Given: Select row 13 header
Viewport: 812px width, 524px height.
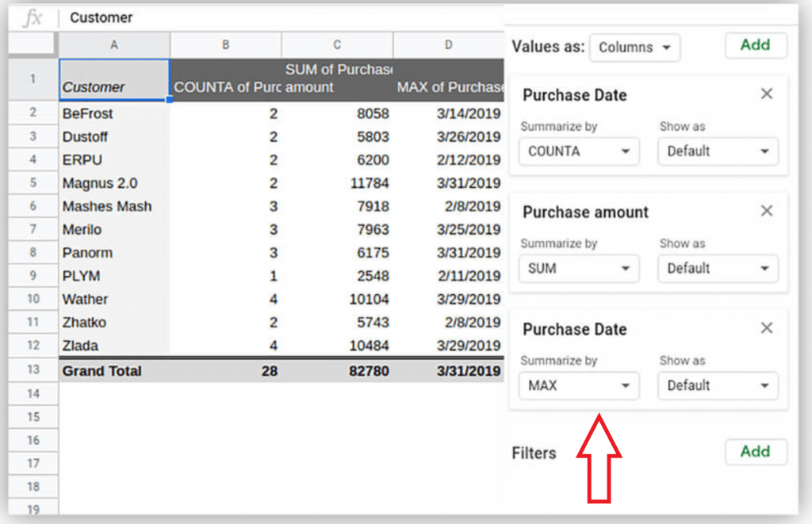Looking at the screenshot, I should coord(33,371).
